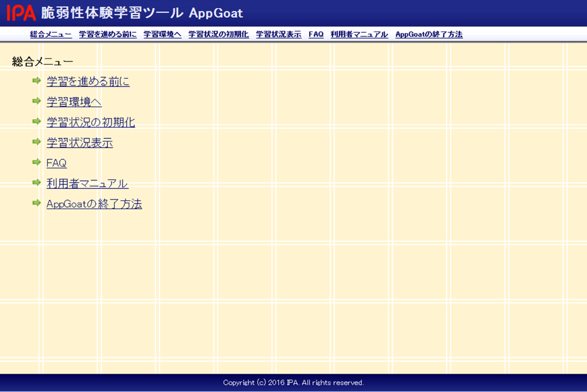This screenshot has width=587, height=392.
Task: Click the IPA logo in the header
Action: 21,13
